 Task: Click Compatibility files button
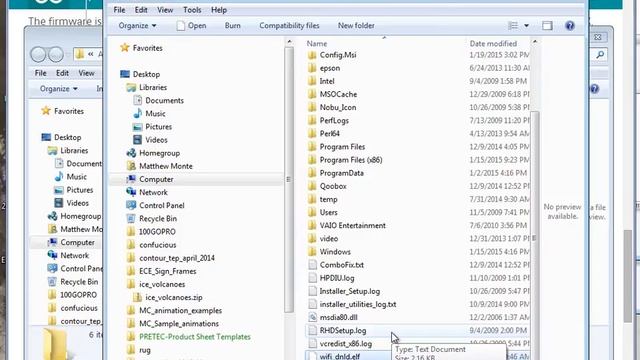tap(289, 25)
